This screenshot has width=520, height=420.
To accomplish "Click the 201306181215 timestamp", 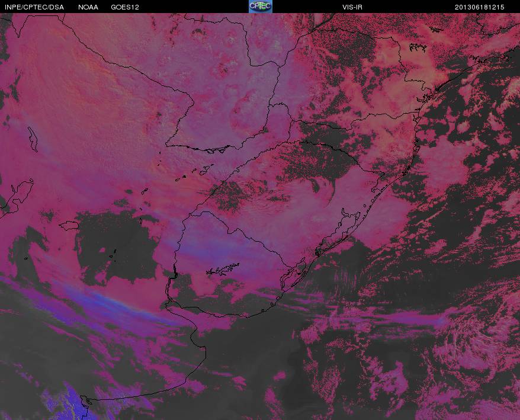I will (480, 7).
